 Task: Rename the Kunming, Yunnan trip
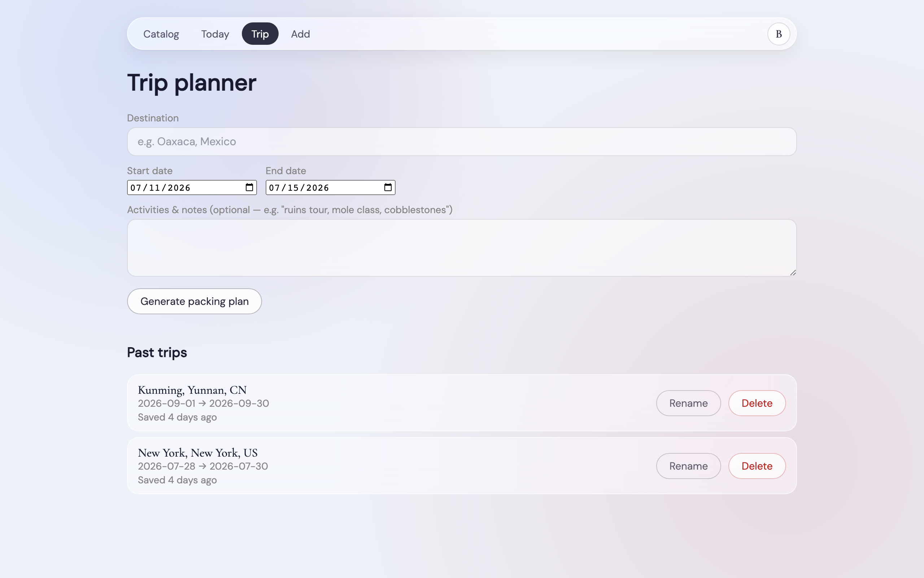point(688,403)
